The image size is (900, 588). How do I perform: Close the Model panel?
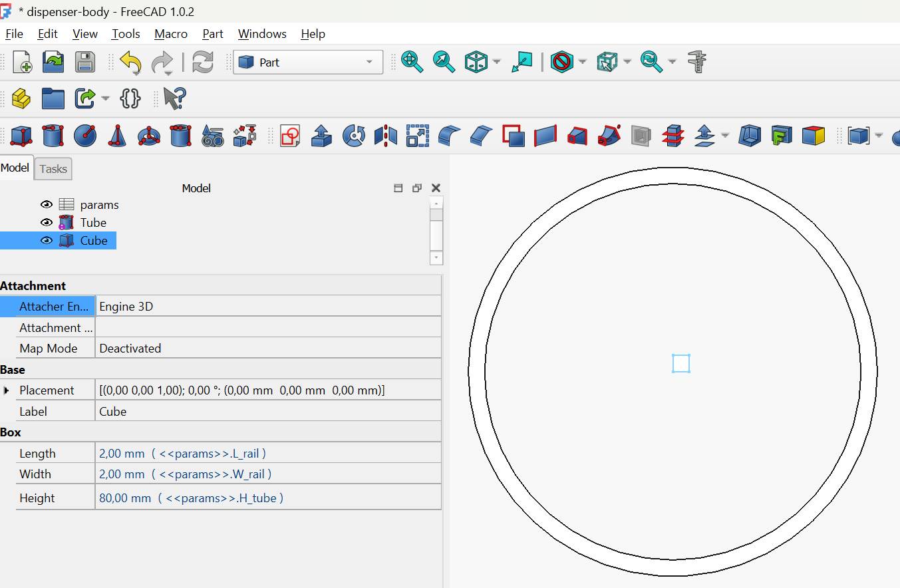[436, 188]
